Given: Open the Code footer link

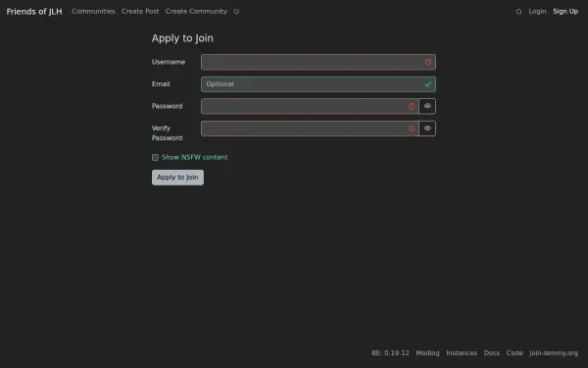Looking at the screenshot, I should tap(514, 353).
